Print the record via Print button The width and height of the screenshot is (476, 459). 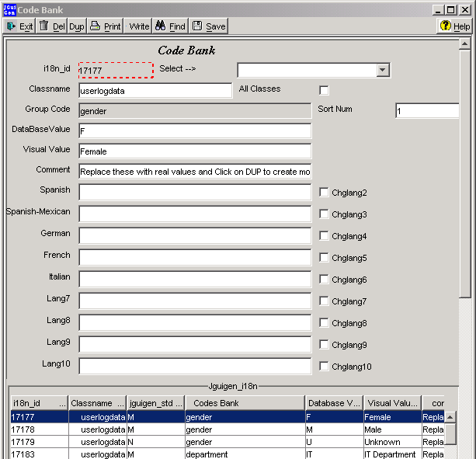(106, 26)
